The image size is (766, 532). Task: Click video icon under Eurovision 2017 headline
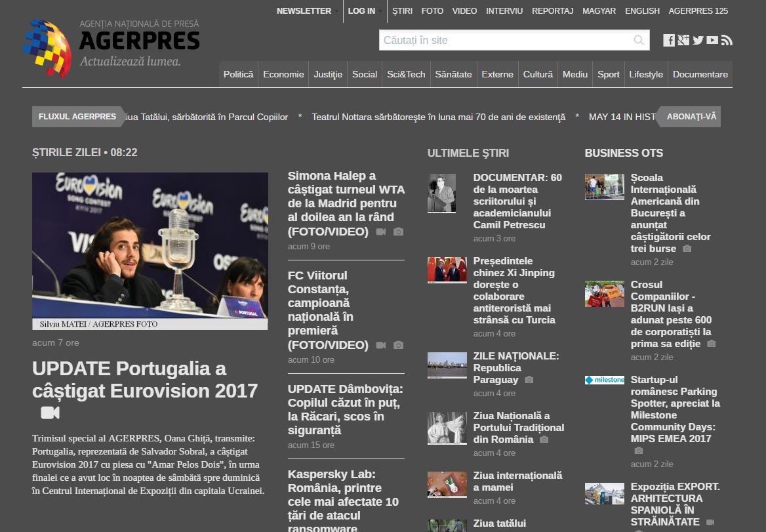click(x=50, y=413)
